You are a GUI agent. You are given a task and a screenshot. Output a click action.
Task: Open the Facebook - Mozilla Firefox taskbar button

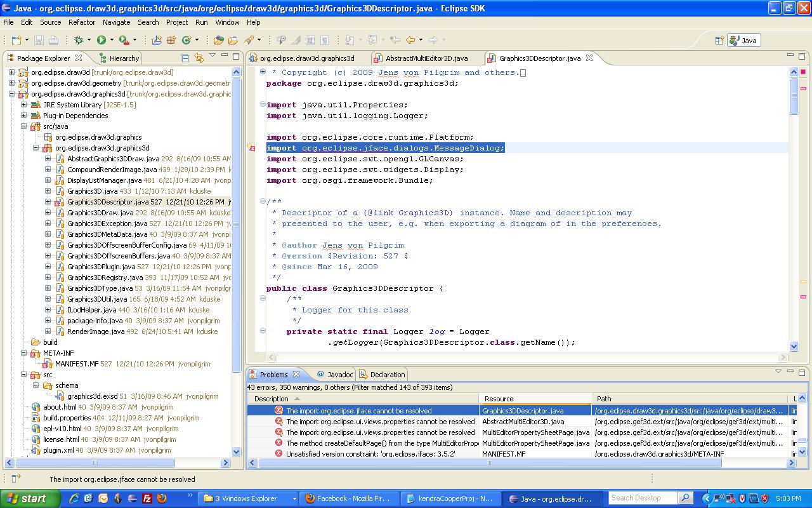(x=349, y=498)
